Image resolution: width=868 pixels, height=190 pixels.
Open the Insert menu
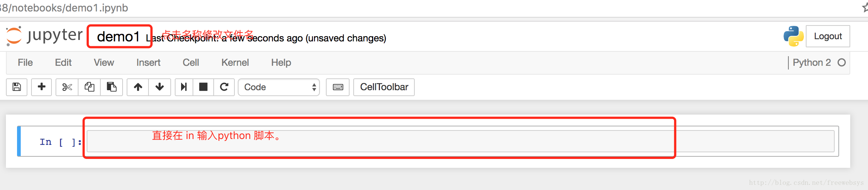[x=148, y=62]
